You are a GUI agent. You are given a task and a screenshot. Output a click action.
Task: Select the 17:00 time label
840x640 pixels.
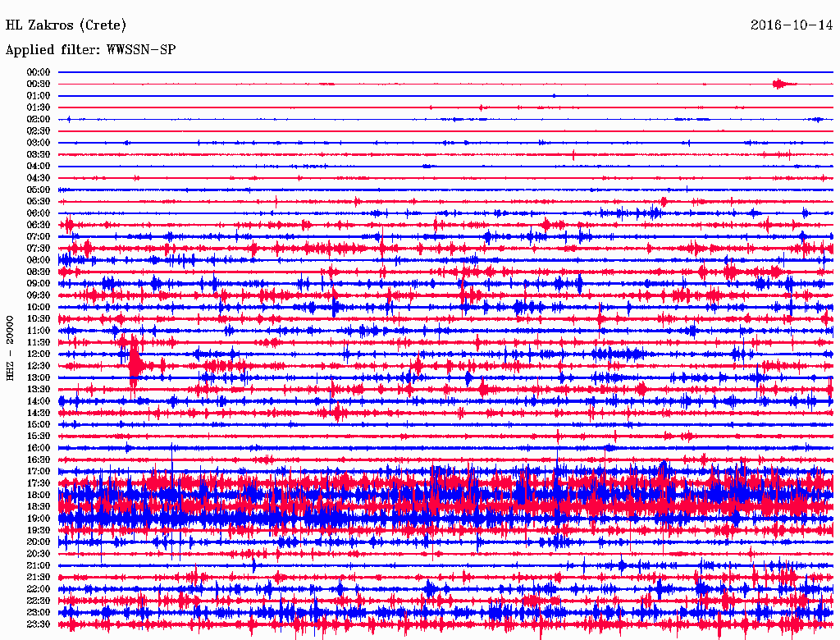[x=39, y=472]
